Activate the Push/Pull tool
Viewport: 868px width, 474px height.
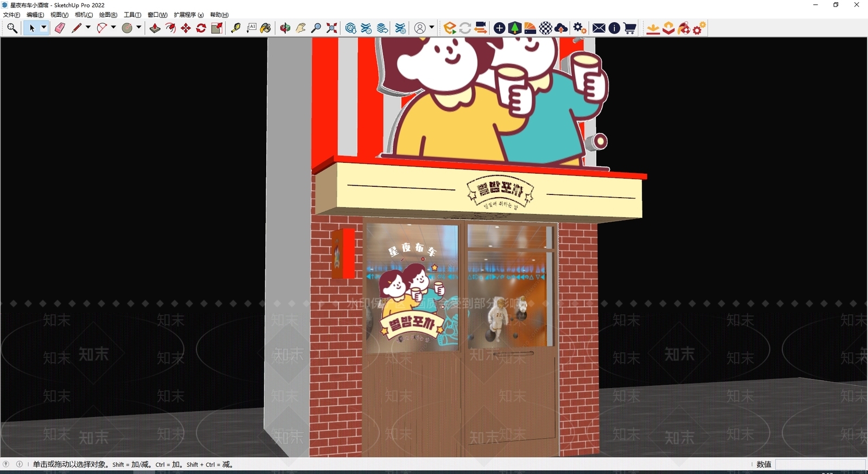click(x=155, y=28)
